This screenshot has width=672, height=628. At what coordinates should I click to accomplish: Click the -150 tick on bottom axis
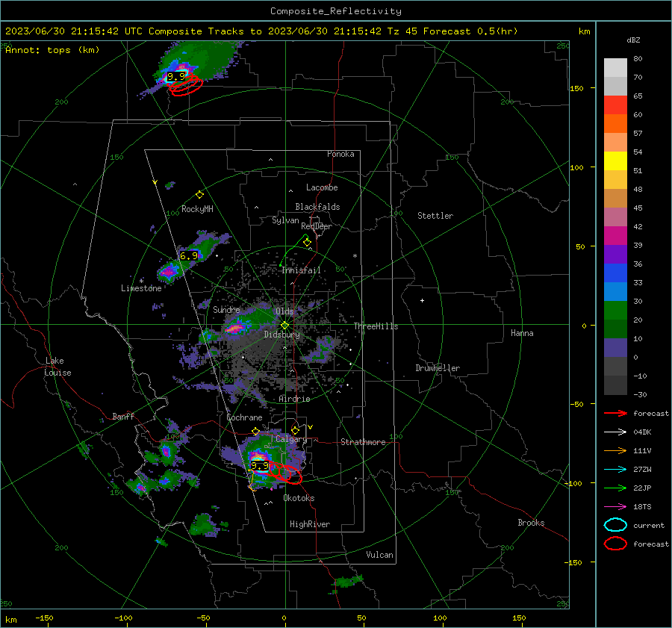(x=44, y=618)
